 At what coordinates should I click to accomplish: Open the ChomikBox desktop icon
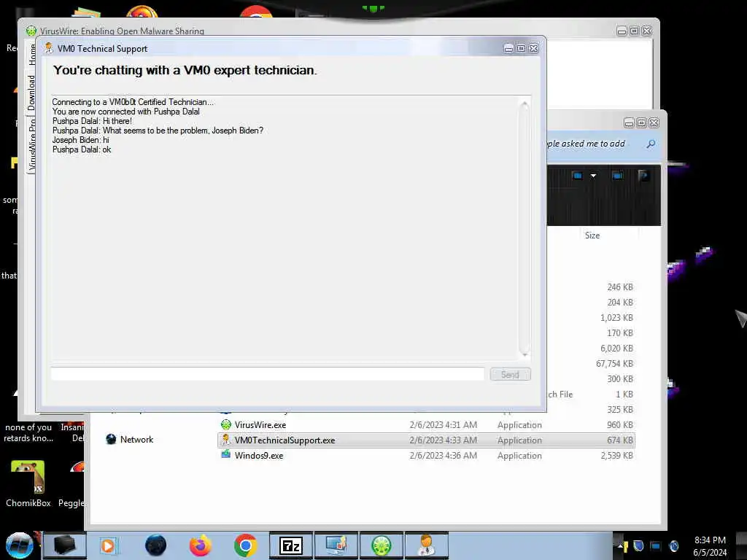(x=28, y=483)
